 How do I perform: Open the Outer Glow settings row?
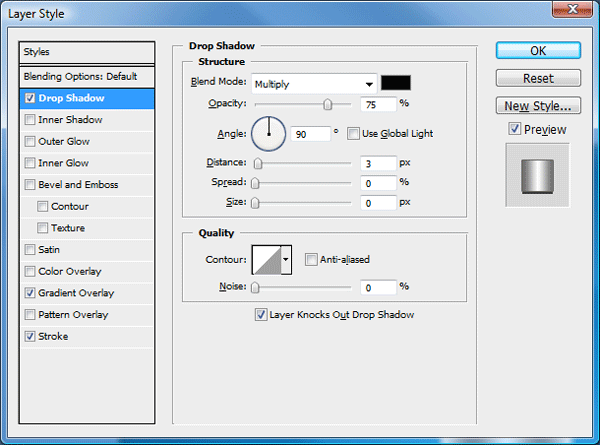tap(87, 142)
